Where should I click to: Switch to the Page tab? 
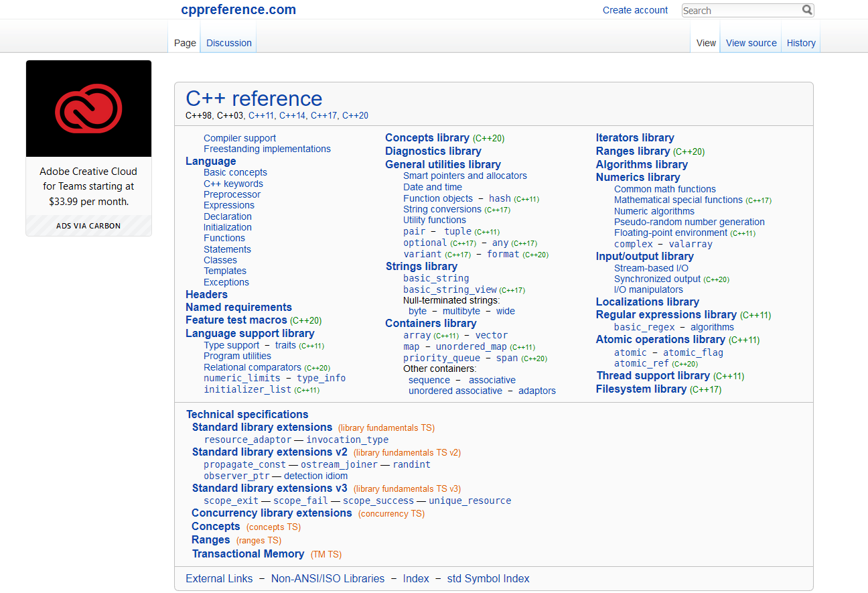185,43
